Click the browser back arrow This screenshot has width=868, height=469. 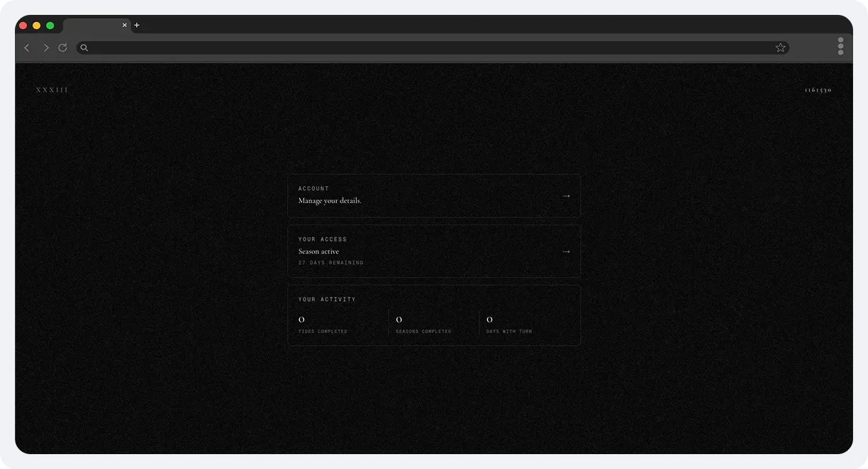(27, 47)
